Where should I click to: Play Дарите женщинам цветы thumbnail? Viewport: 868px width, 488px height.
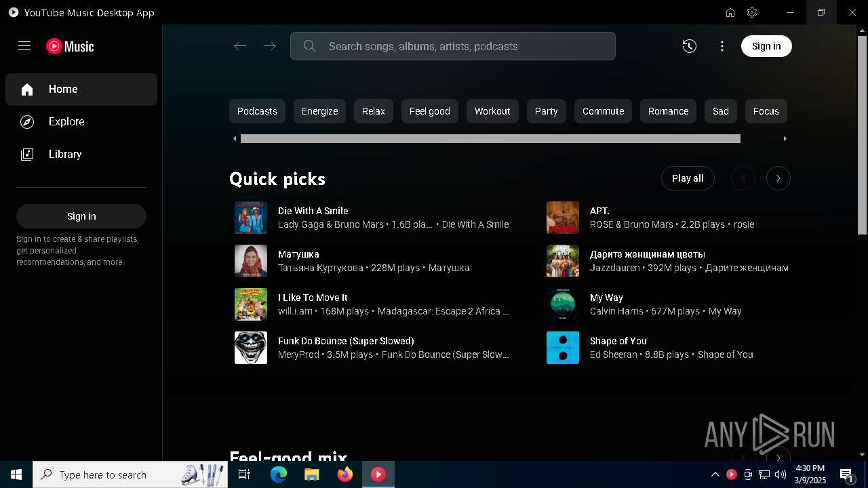point(563,261)
